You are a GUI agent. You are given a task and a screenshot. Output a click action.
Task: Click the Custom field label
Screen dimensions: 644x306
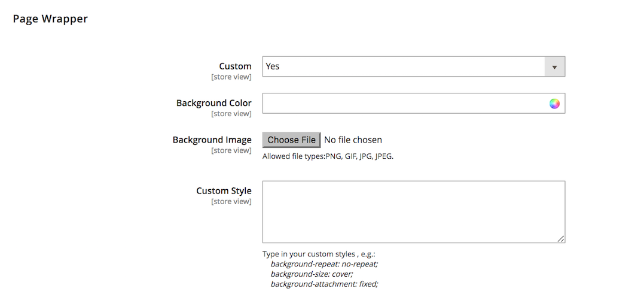tap(235, 66)
